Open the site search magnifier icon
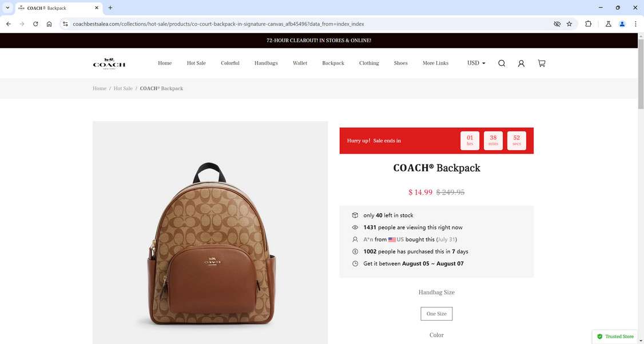This screenshot has width=644, height=344. click(x=502, y=63)
